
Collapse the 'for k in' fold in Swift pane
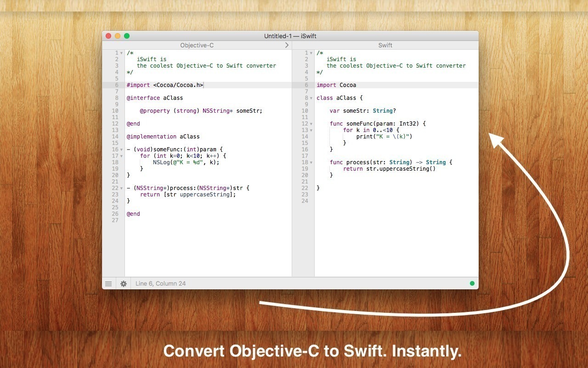point(311,131)
